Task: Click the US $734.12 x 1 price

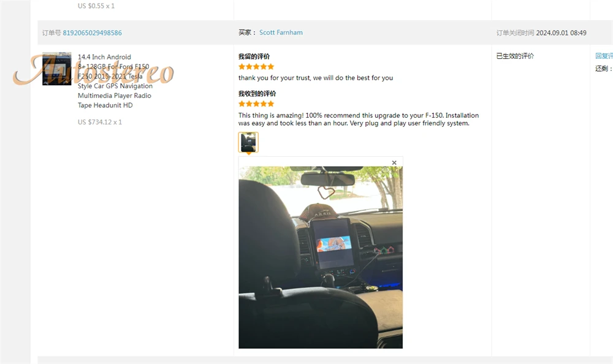Action: coord(100,122)
